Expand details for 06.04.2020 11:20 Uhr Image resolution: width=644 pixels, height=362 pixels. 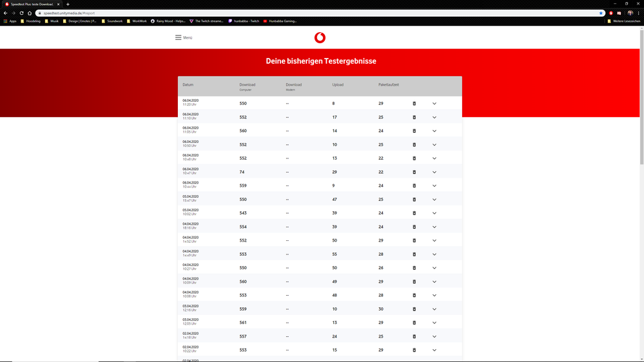(x=434, y=104)
